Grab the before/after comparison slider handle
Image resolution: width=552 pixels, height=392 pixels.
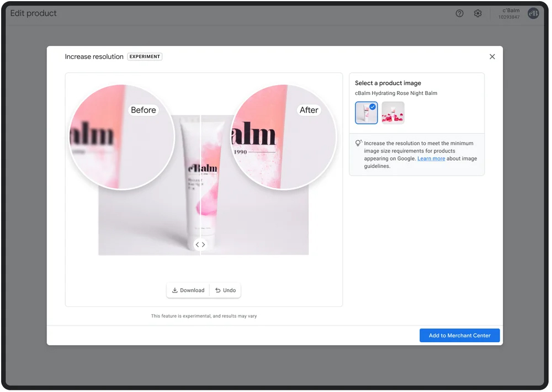click(200, 245)
